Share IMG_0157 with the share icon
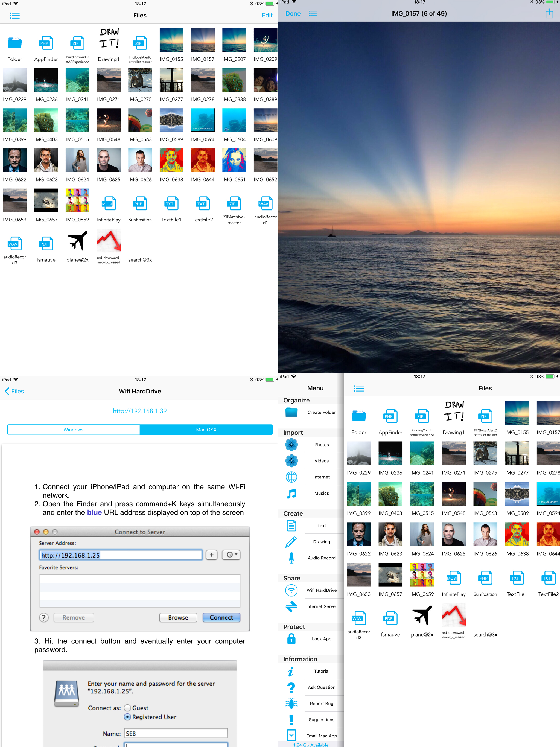The height and width of the screenshot is (747, 560). click(x=549, y=13)
